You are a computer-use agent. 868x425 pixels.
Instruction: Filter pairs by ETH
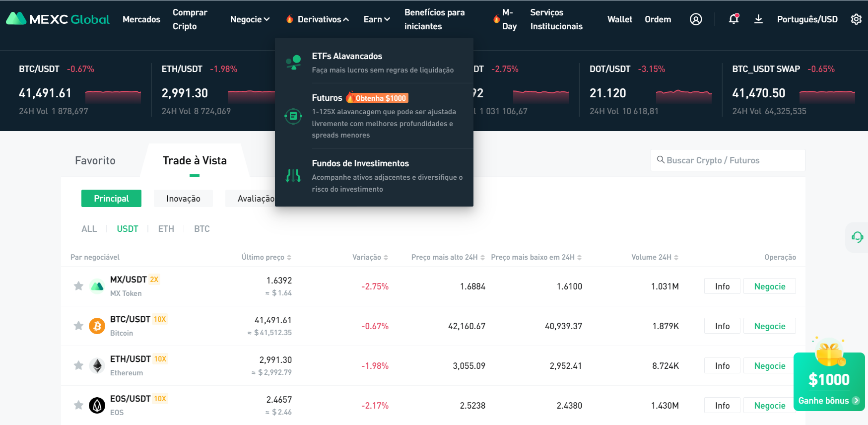[166, 228]
